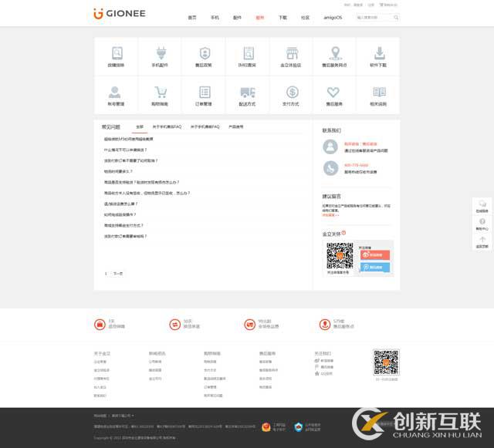
Task: Click the 下一页 pagination link
Action: [x=117, y=274]
